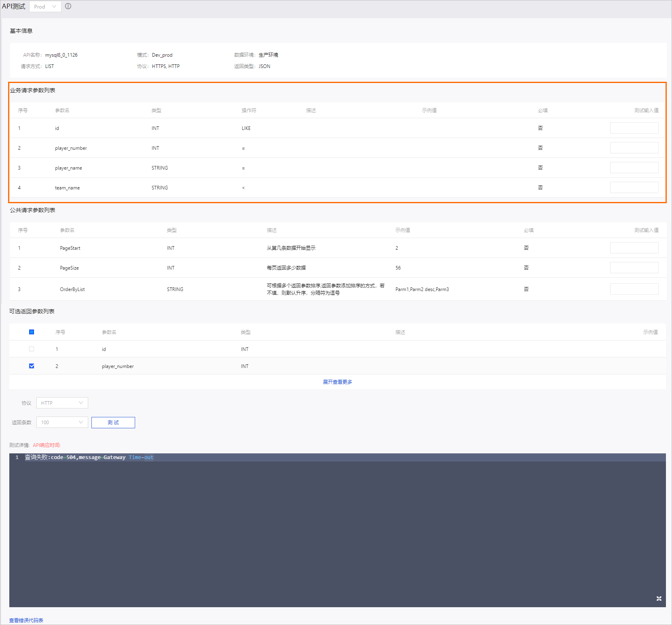Screen dimensions: 672x625
Task: Click the 可选返回参数列表 section heading
Action: tap(32, 311)
